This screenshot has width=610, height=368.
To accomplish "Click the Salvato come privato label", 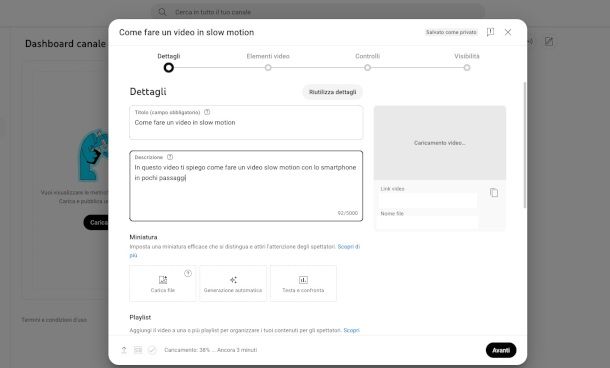I will [451, 32].
